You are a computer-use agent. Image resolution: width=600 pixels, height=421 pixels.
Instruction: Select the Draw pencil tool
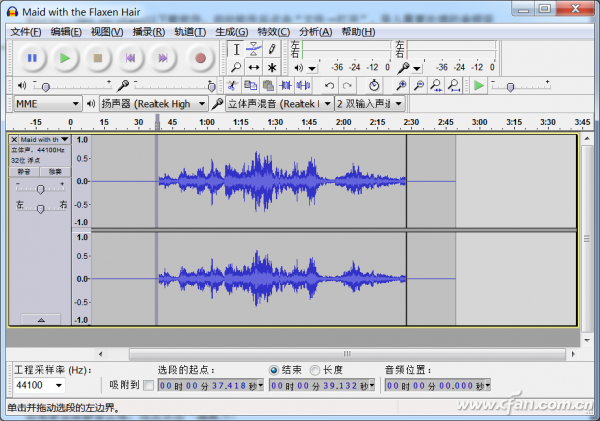click(x=272, y=49)
